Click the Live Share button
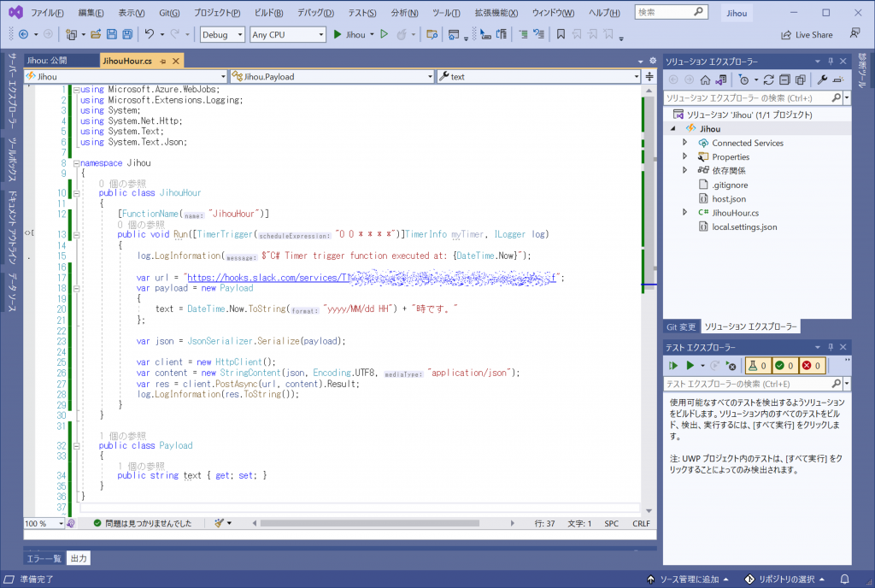This screenshot has height=588, width=875. (807, 35)
